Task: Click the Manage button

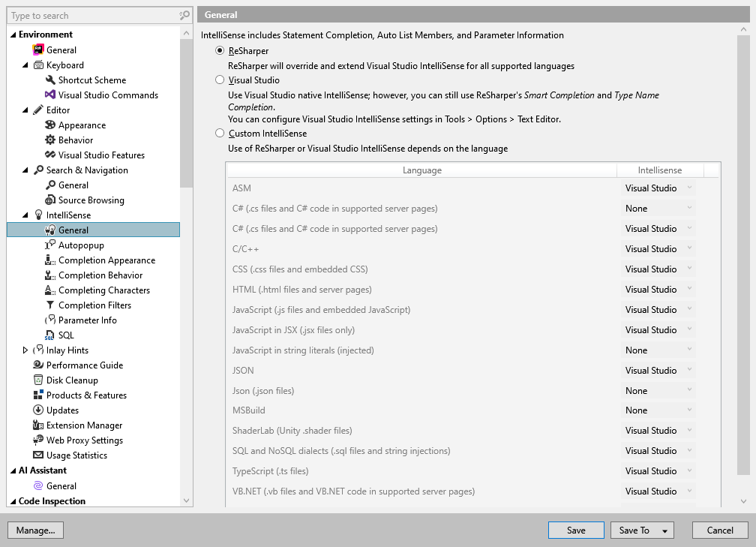Action: click(35, 530)
